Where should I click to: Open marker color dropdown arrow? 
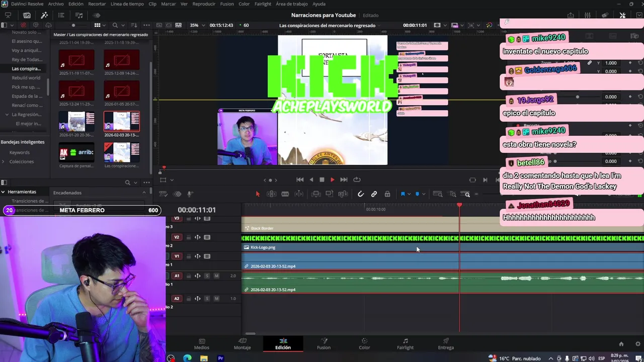click(424, 194)
